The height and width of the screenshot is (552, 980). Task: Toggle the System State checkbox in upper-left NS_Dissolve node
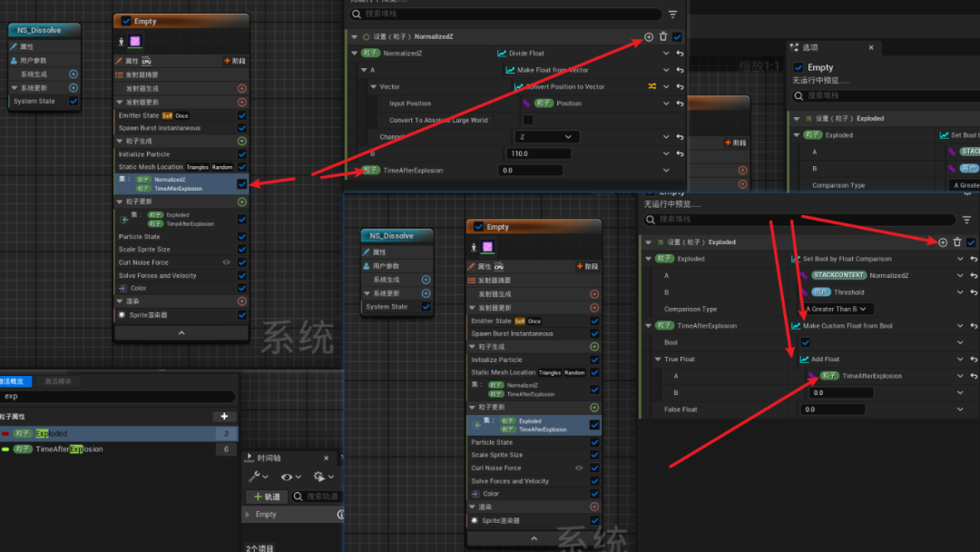(x=73, y=102)
